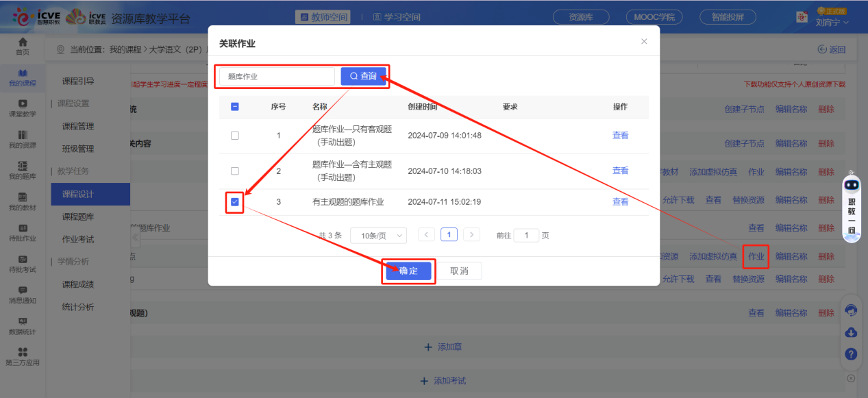Open the 教师空间 tab
Image resolution: width=868 pixels, height=398 pixels.
coord(322,16)
